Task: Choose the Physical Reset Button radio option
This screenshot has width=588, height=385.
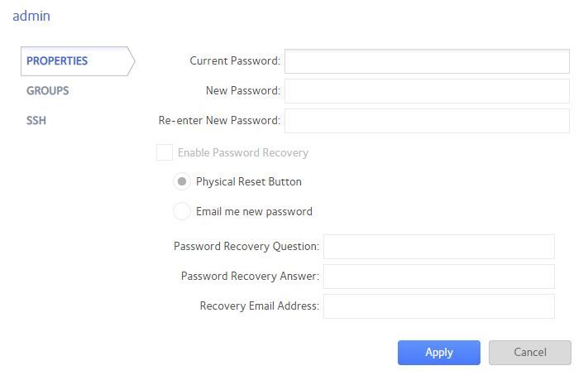Action: tap(182, 182)
